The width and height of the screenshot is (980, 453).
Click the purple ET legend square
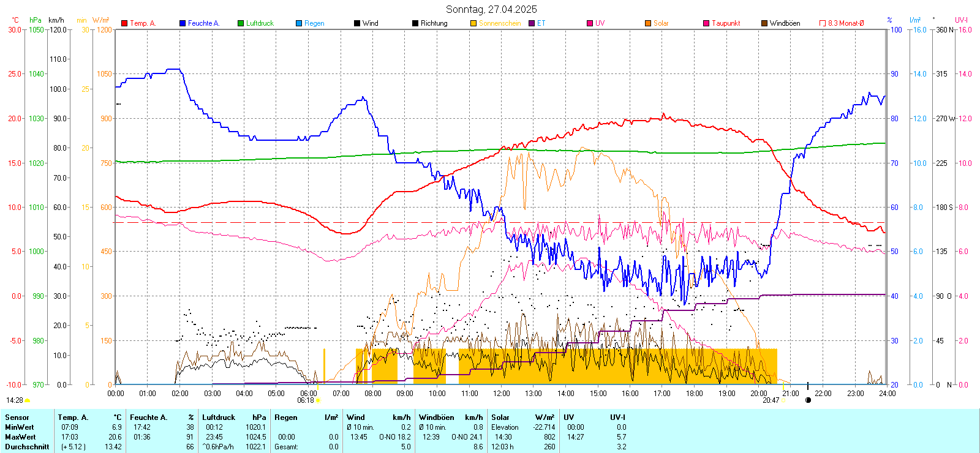click(x=532, y=23)
